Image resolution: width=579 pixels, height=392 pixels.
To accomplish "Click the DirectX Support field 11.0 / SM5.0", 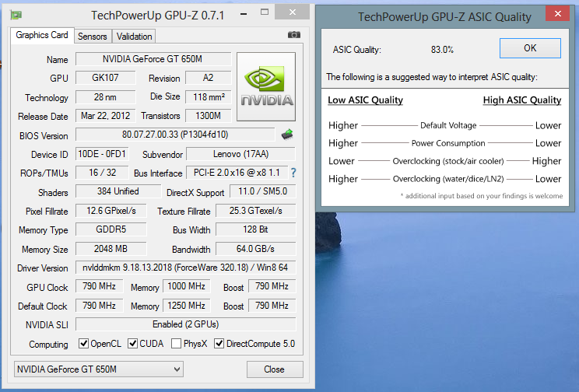I will point(262,191).
